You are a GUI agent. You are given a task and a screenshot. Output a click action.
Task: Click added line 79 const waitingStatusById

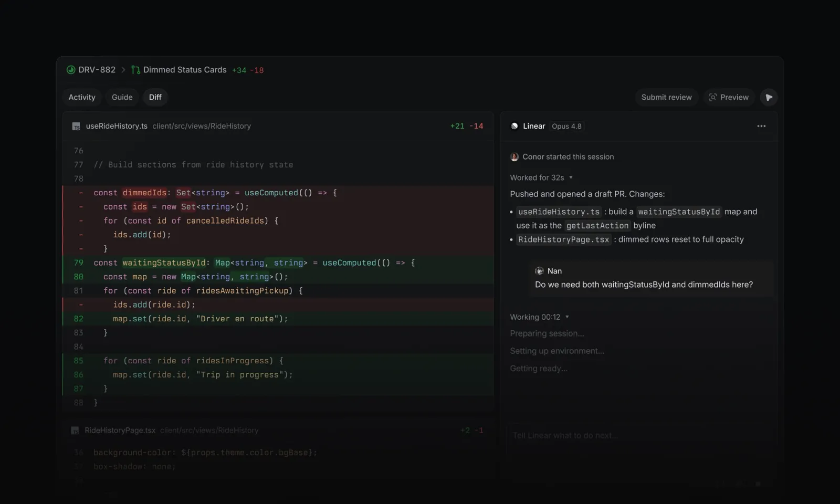[278, 262]
